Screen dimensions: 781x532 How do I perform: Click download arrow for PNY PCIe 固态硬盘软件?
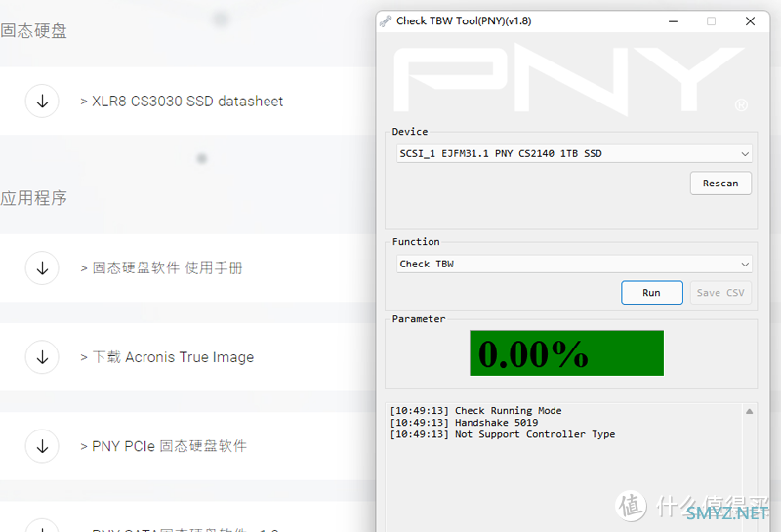tap(42, 446)
